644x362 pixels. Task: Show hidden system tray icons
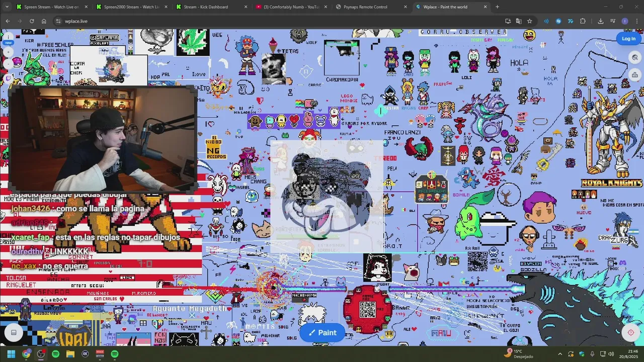pos(560,354)
